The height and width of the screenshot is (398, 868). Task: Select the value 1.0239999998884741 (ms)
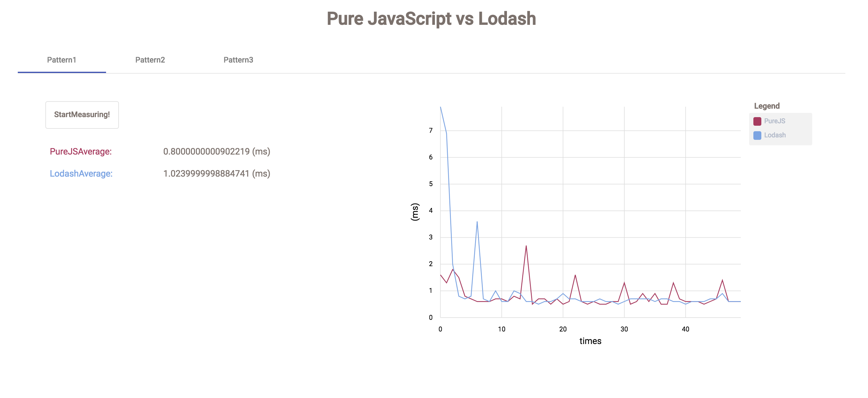tap(217, 174)
